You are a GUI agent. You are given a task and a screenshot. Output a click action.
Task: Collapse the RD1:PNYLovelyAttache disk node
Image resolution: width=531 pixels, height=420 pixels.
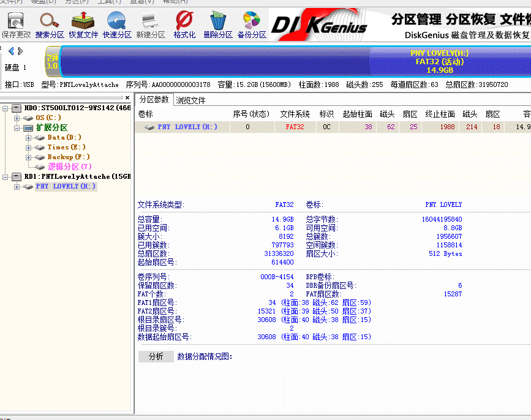coord(6,177)
